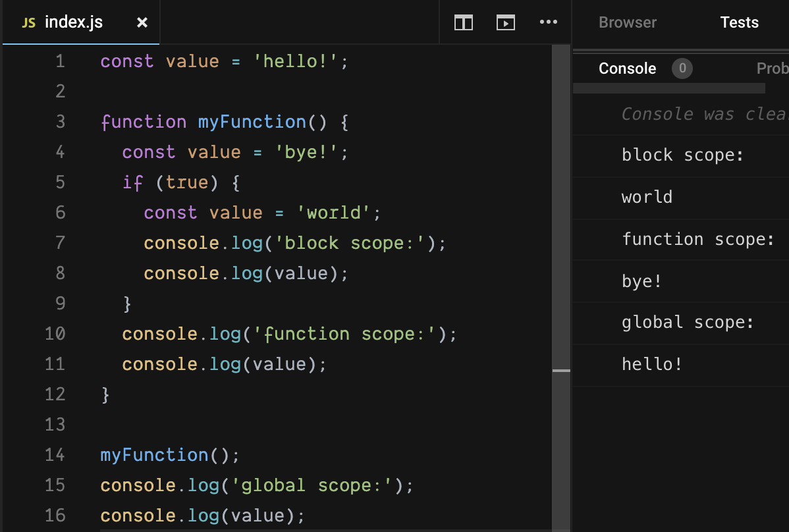Select the index.js editor tab

tap(81, 22)
